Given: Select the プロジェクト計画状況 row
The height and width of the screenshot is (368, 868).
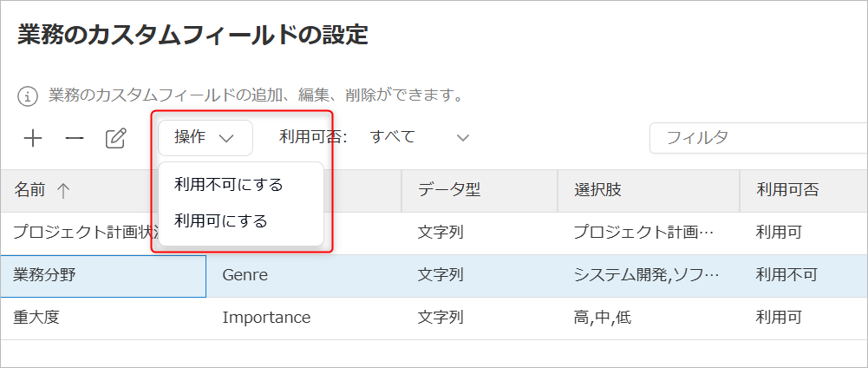Looking at the screenshot, I should coord(78,233).
